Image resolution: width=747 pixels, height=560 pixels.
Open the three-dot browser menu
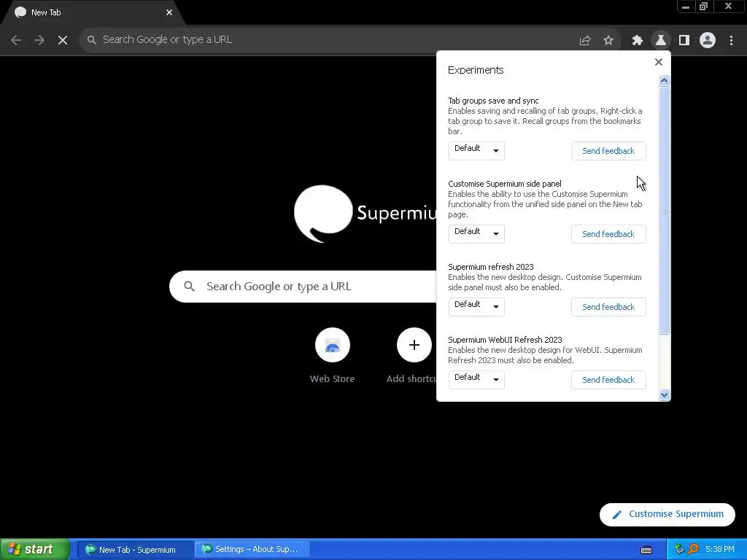coord(731,41)
